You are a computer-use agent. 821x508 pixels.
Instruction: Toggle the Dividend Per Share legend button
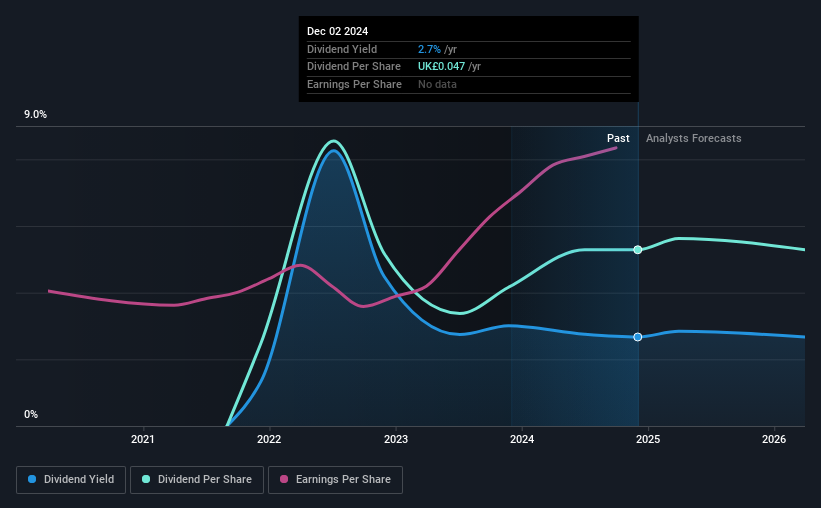[x=197, y=480]
